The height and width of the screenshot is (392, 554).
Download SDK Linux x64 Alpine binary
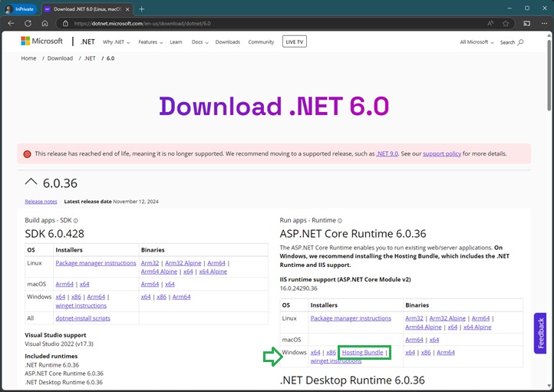(213, 272)
